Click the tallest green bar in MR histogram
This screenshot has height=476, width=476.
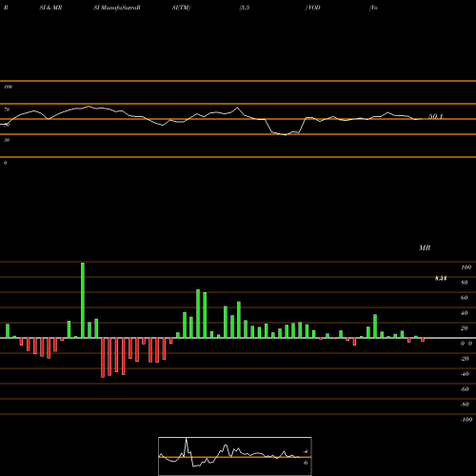(x=83, y=300)
